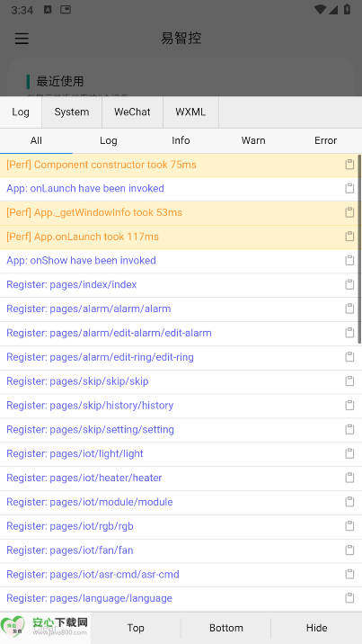Viewport: 362px width, 644px height.
Task: Filter logs by Error level
Action: coord(325,140)
